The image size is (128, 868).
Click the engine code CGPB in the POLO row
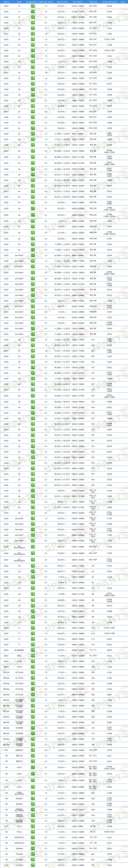(110, 826)
